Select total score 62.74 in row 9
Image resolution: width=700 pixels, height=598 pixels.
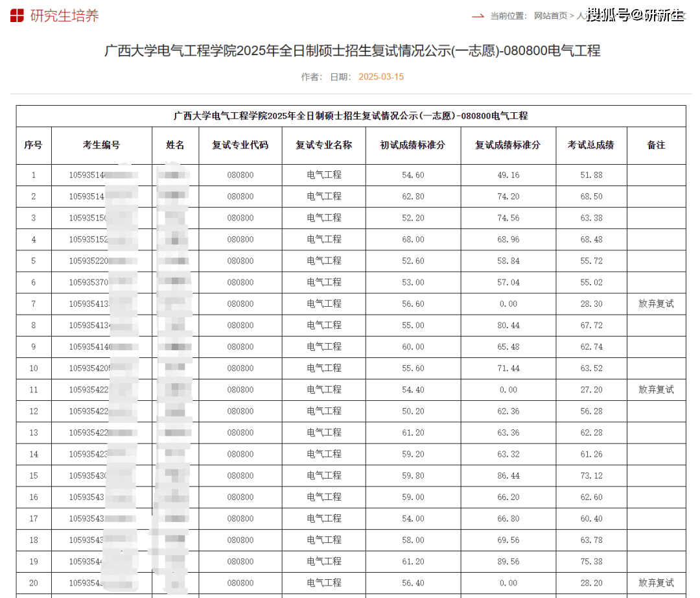[x=591, y=346]
